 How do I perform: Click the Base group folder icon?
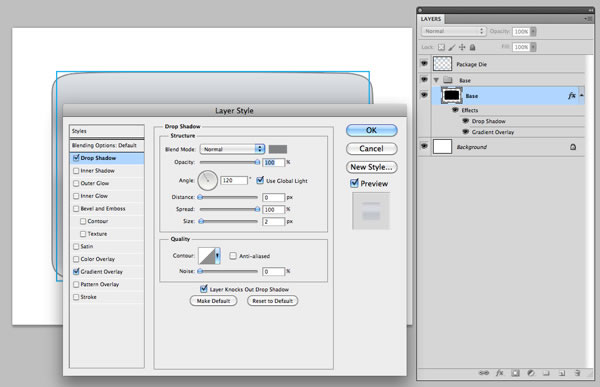(x=447, y=80)
